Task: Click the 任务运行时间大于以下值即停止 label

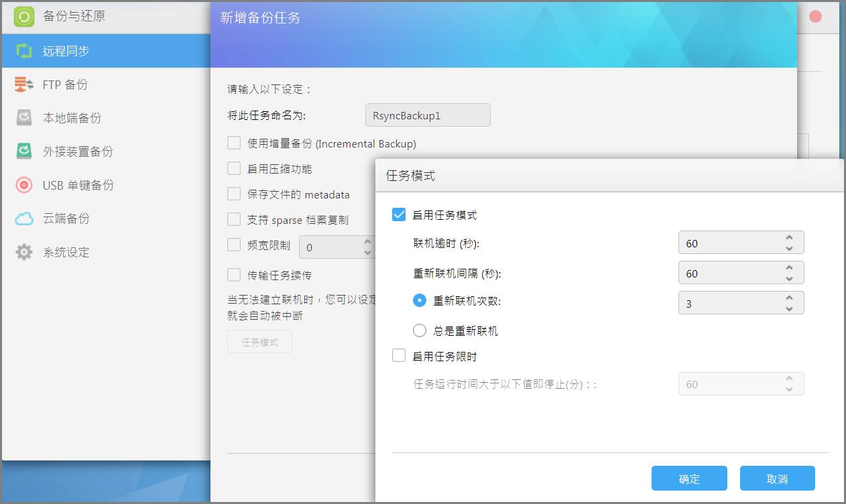Action: coord(505,384)
